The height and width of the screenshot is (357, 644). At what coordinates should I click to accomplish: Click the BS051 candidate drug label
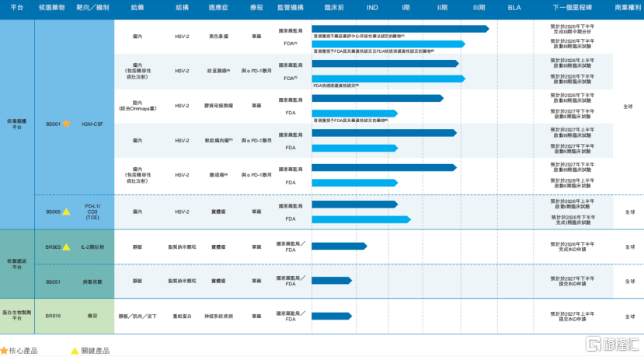point(53,282)
